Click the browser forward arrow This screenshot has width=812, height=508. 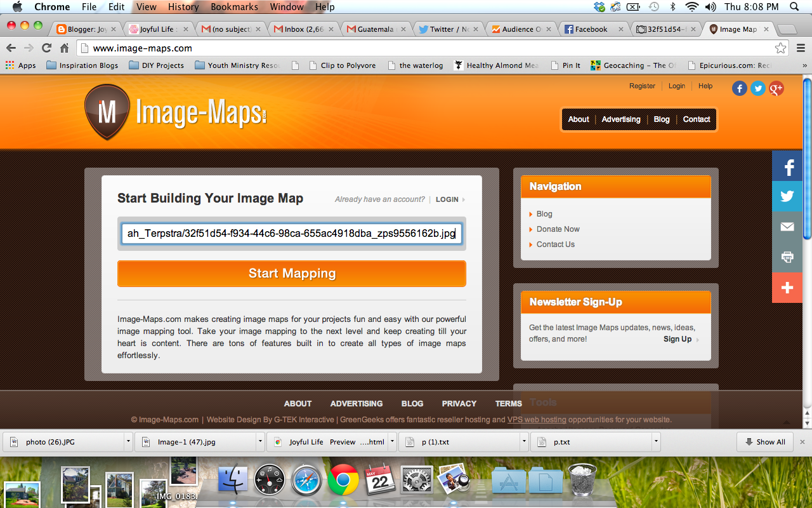tap(29, 48)
